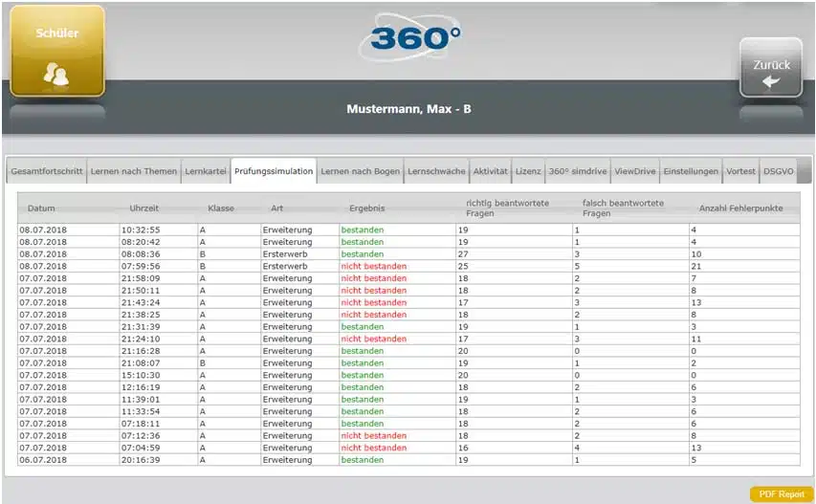Open the Einstellungen tab

(691, 171)
